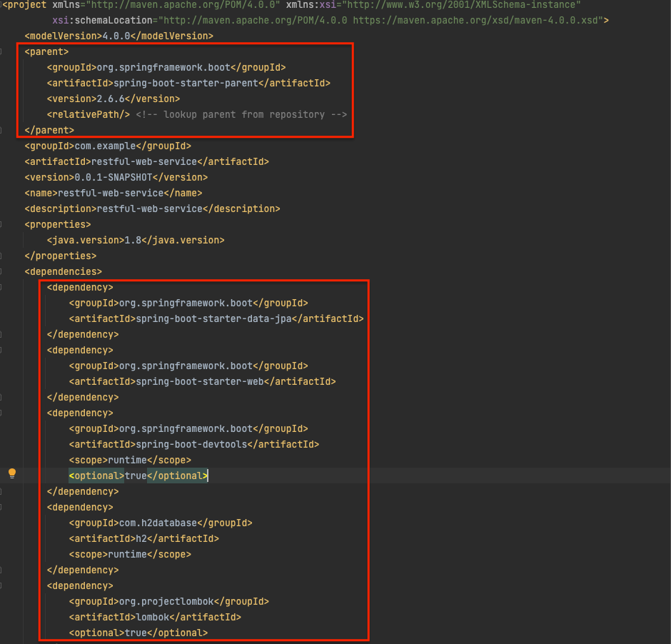Click the runtime scope under h2 dependency
Image resolution: width=671 pixels, height=644 pixels.
pos(128,554)
